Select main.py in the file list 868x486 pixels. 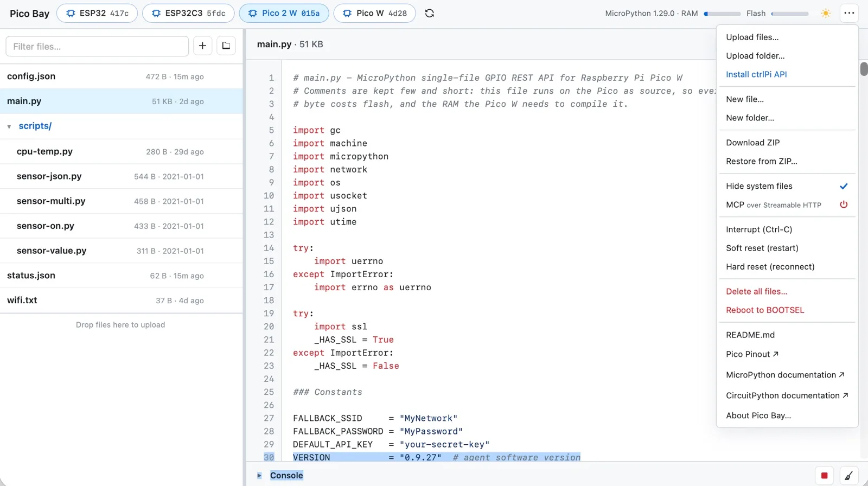click(x=122, y=101)
